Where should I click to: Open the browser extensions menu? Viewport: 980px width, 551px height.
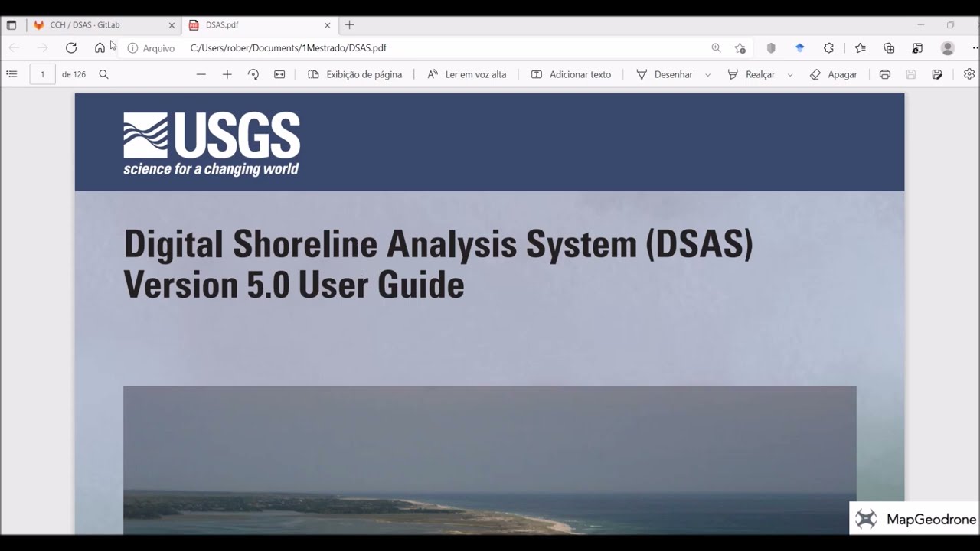[828, 47]
